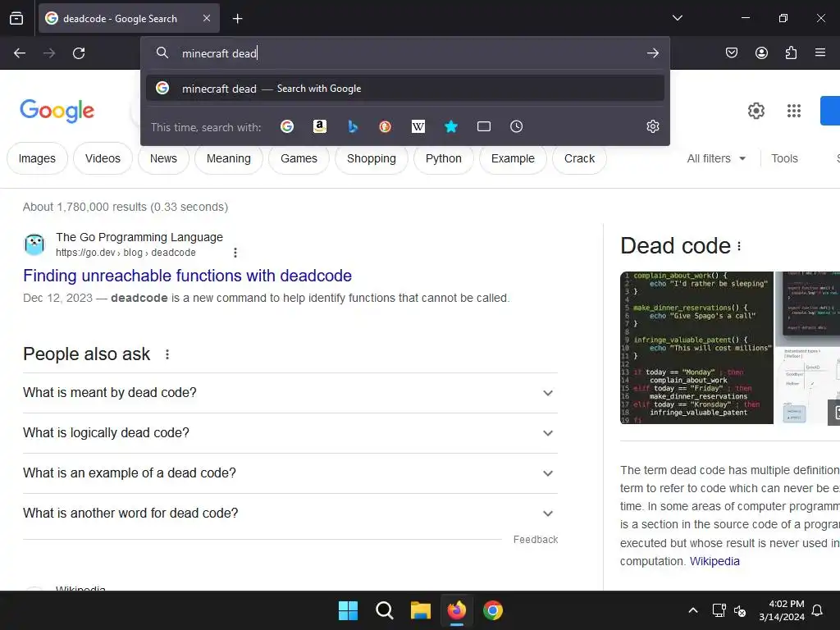
Task: Filter results by Videos
Action: point(103,158)
